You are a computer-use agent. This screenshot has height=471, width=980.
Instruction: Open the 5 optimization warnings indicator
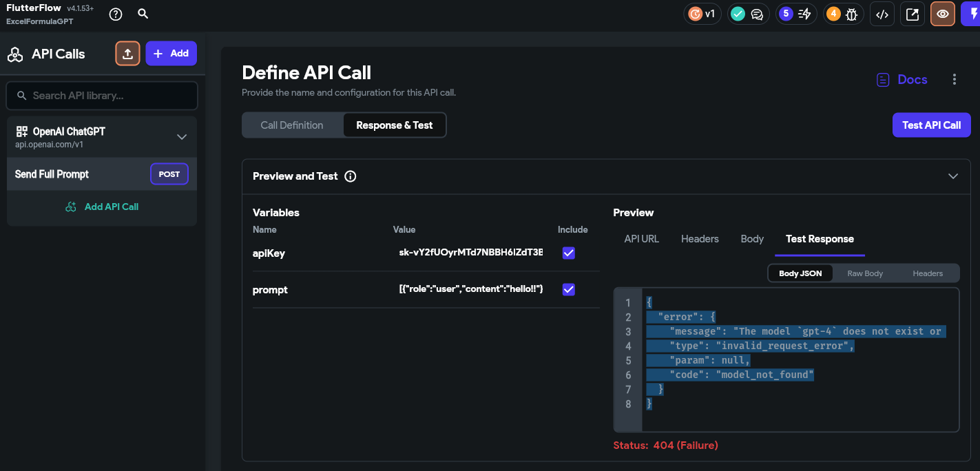tap(795, 14)
